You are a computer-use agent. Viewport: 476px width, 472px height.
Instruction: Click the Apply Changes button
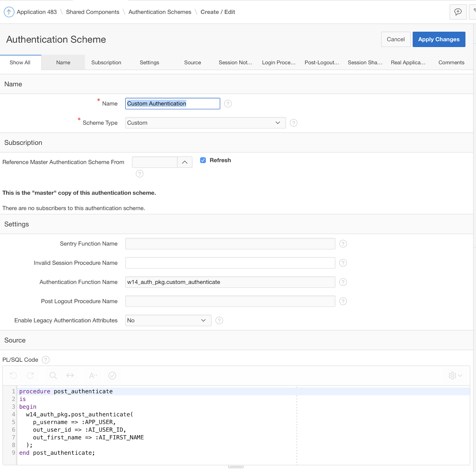pos(439,39)
